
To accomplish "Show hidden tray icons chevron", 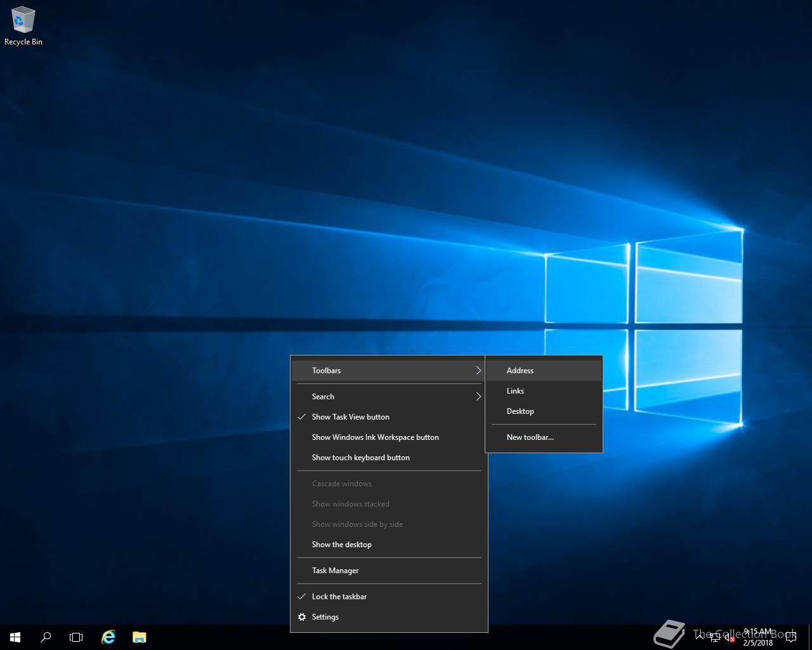I will 700,637.
